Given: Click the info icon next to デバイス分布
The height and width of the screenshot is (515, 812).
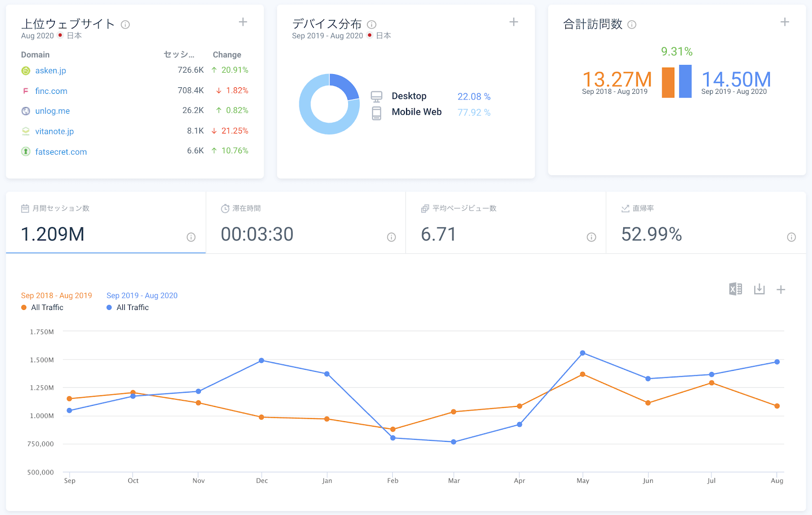Looking at the screenshot, I should pyautogui.click(x=371, y=24).
